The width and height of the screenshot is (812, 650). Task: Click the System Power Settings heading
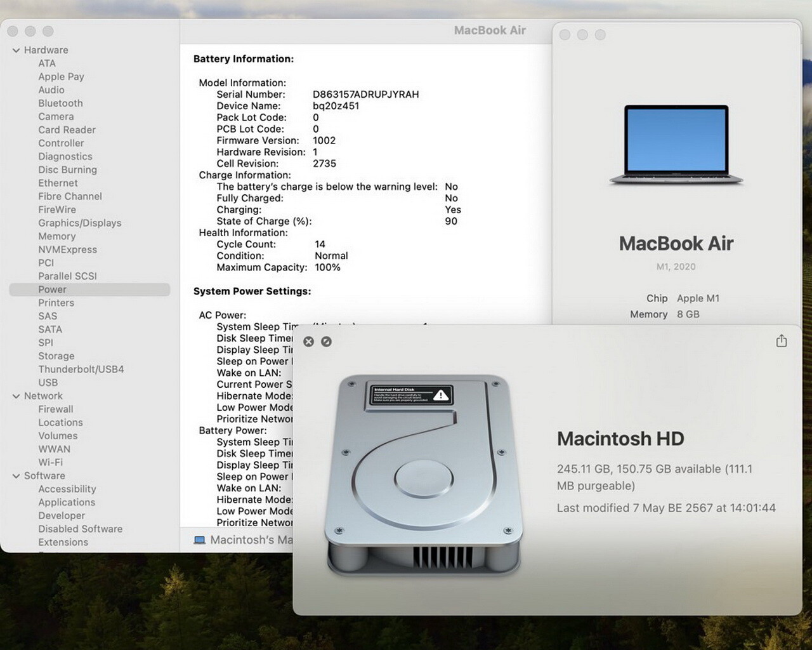[x=252, y=291]
